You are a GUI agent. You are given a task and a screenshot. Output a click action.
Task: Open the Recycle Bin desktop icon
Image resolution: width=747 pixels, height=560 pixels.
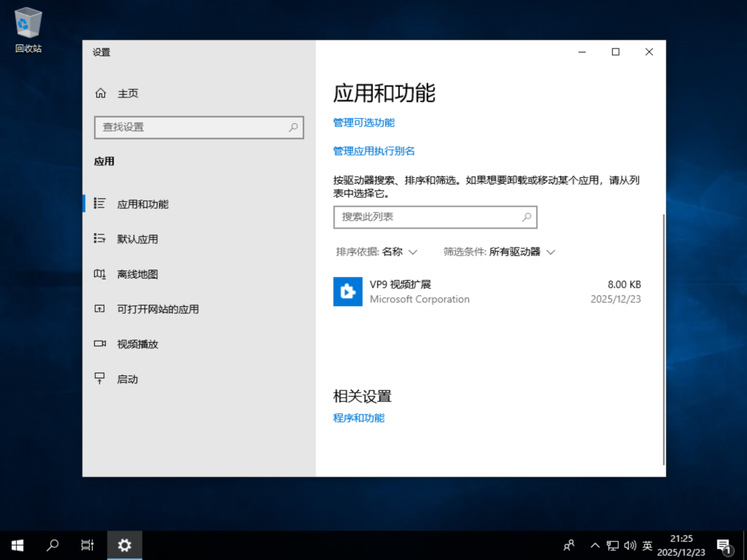pyautogui.click(x=28, y=30)
